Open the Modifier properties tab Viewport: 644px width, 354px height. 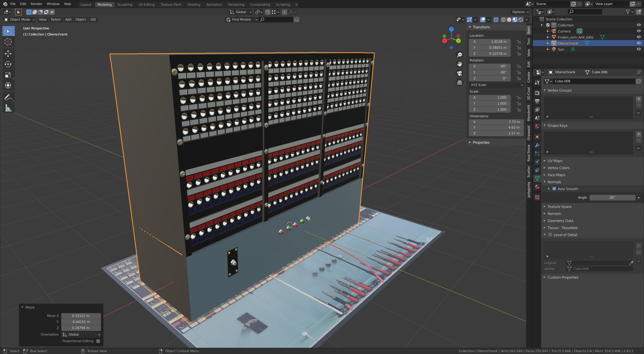537,145
